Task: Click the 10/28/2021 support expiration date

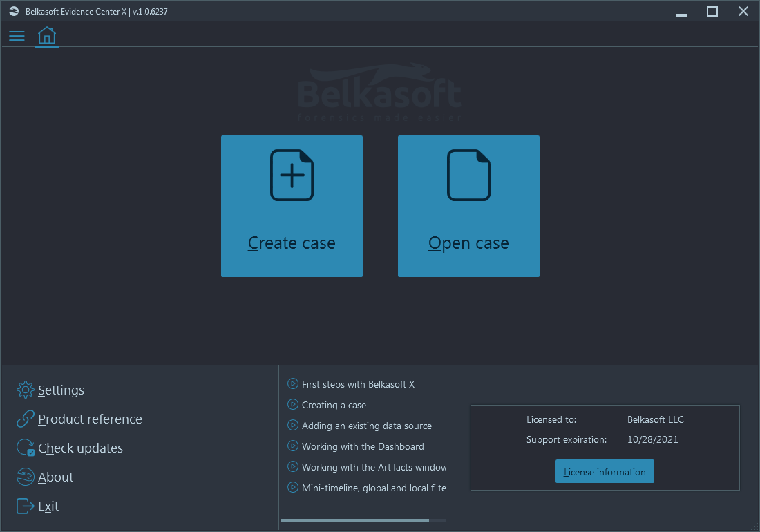Action: pyautogui.click(x=652, y=440)
